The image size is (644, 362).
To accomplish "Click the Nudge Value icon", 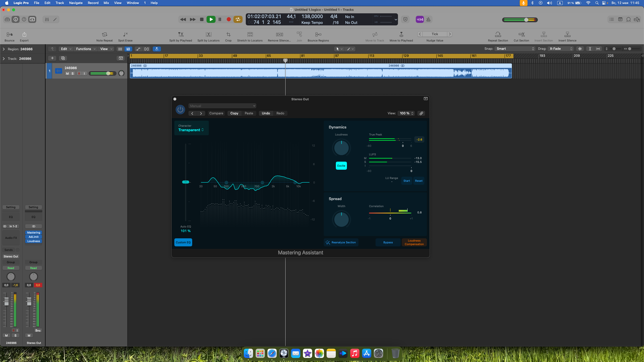I will (435, 34).
